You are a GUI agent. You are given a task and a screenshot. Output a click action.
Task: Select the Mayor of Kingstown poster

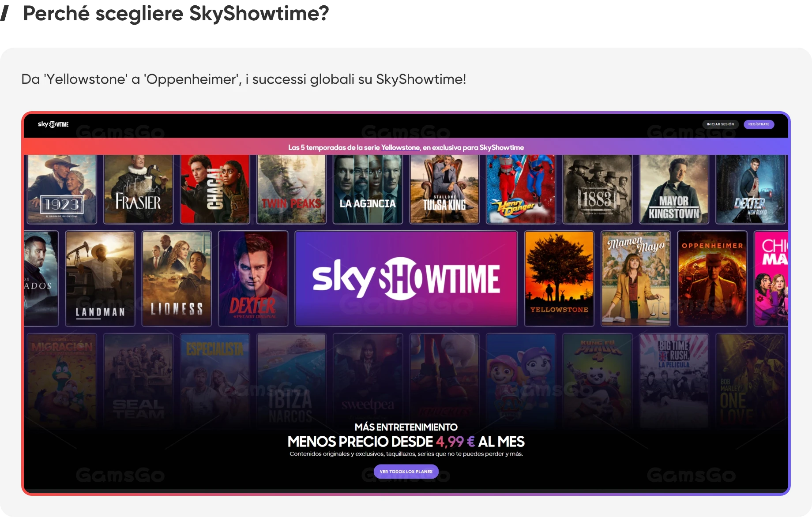[674, 189]
